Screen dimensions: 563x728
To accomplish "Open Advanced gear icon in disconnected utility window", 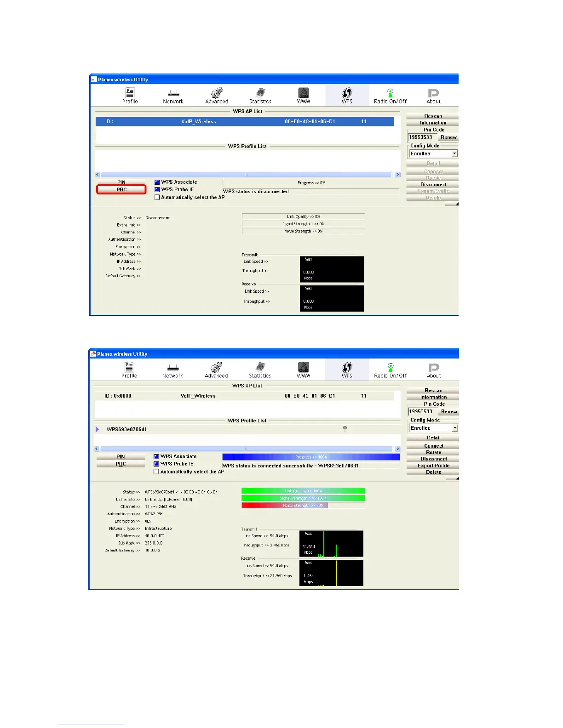I will point(217,96).
